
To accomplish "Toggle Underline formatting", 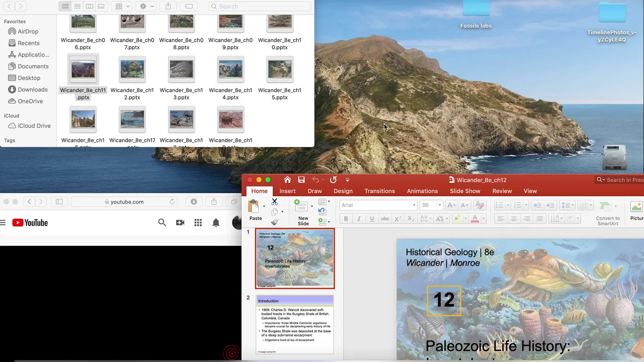I will pos(372,219).
